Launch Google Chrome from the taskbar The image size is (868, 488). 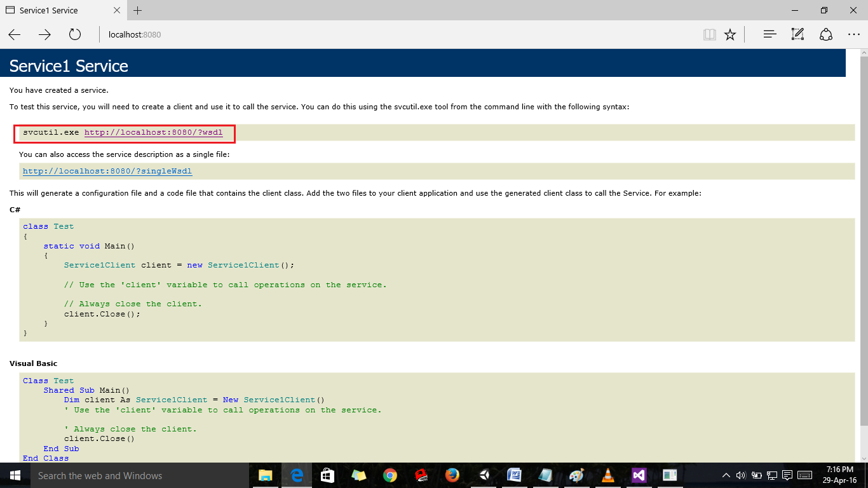coord(390,475)
